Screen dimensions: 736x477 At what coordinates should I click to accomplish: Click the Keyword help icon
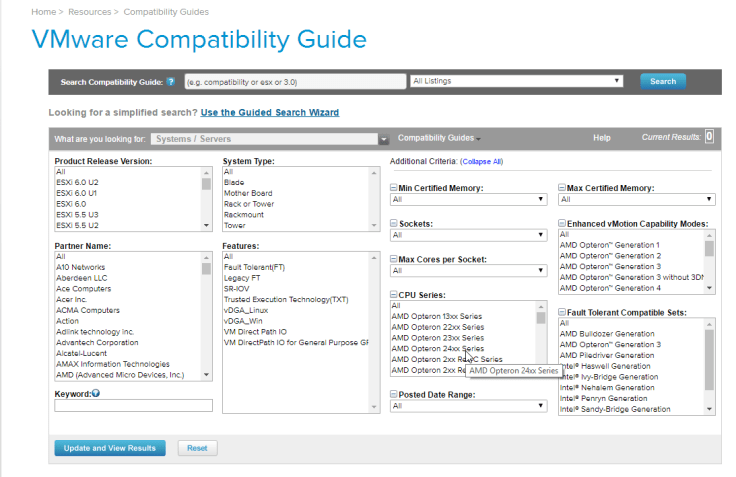pyautogui.click(x=96, y=393)
